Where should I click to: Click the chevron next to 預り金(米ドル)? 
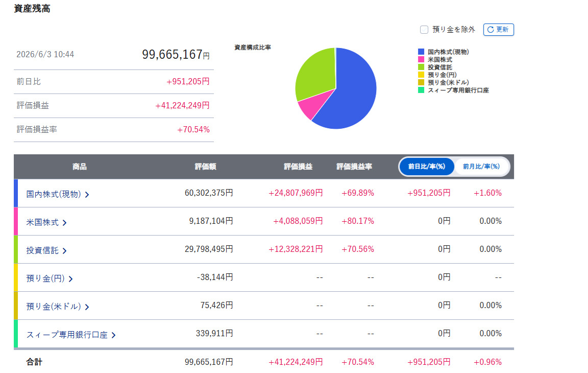(x=87, y=307)
